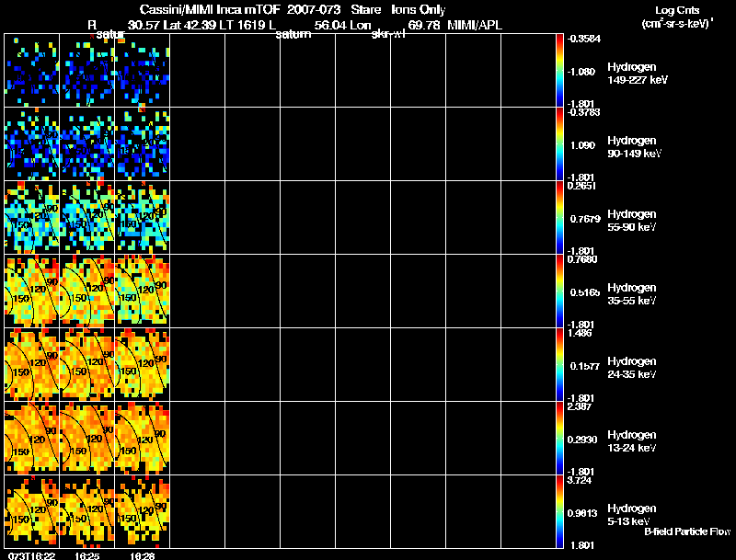Click the 'Cassini/MIMI Inca mTOF' title text
The width and height of the screenshot is (736, 560).
pyautogui.click(x=210, y=9)
